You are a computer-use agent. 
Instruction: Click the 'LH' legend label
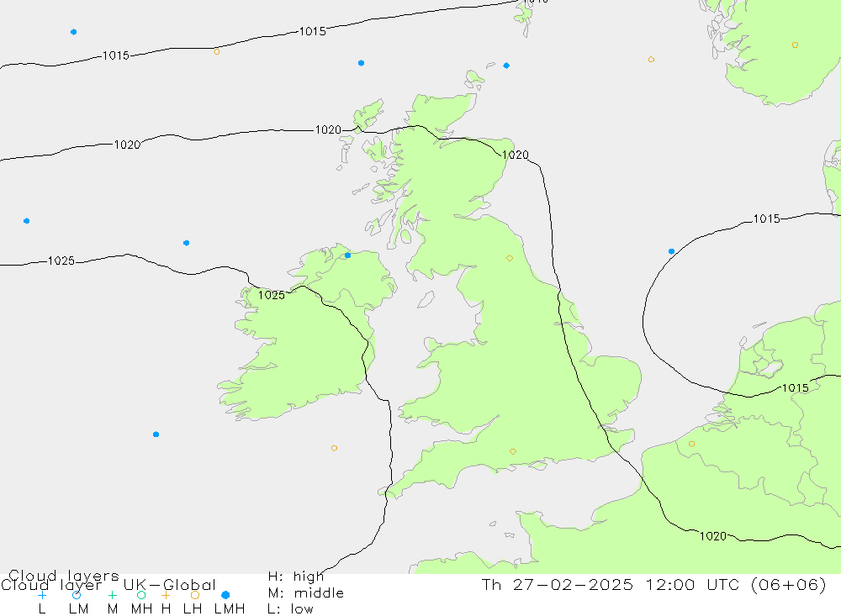point(193,609)
